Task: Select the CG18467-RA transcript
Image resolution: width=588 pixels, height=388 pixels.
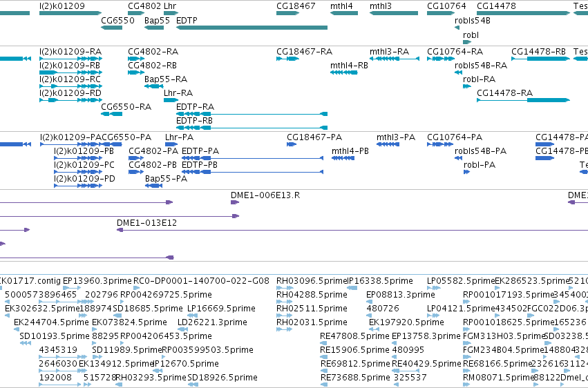Action: [x=304, y=51]
